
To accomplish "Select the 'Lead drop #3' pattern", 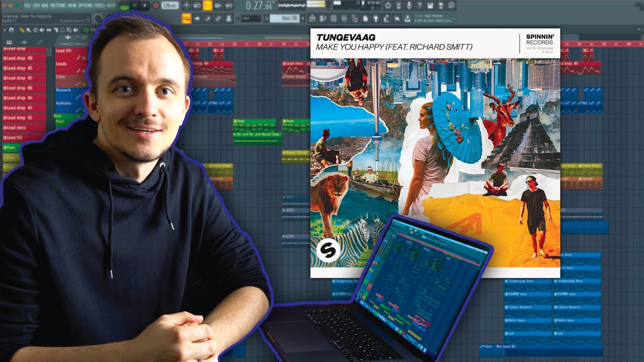I will [24, 108].
